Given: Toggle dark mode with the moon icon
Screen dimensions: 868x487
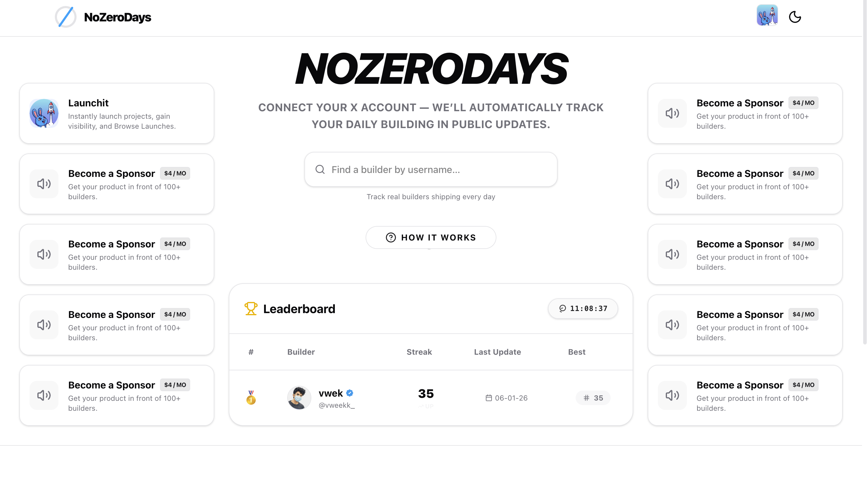Looking at the screenshot, I should 795,17.
